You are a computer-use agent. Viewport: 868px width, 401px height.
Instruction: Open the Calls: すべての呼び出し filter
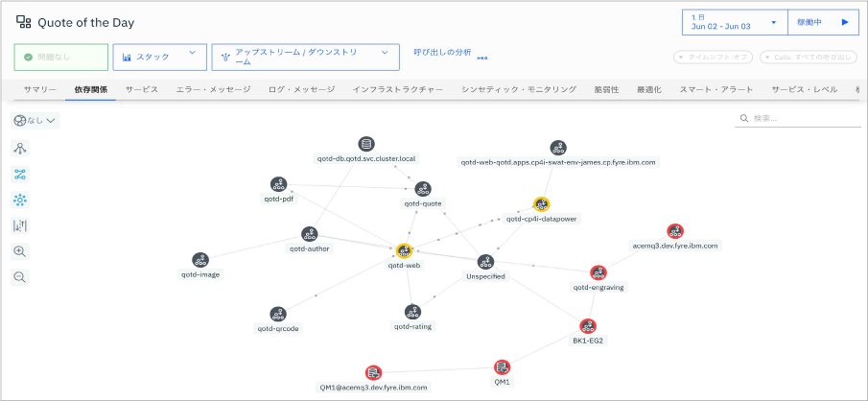click(809, 57)
